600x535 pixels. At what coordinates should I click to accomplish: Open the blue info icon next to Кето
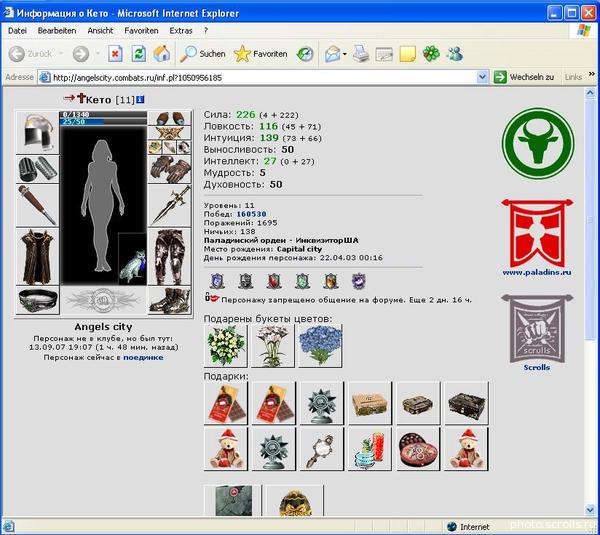click(x=140, y=100)
